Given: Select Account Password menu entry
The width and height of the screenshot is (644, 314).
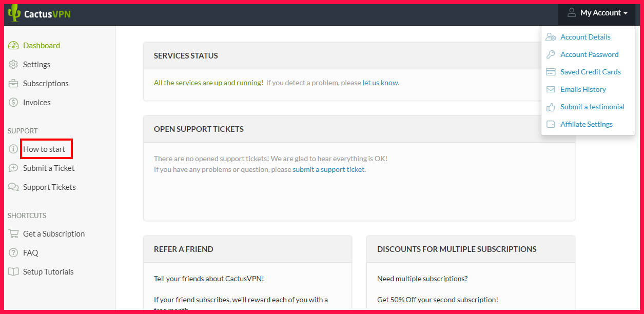Looking at the screenshot, I should pyautogui.click(x=590, y=54).
